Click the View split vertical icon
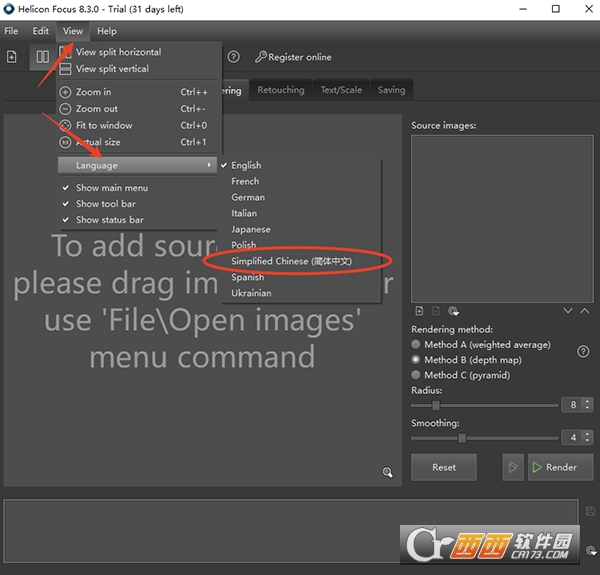This screenshot has width=600, height=575. 65,69
